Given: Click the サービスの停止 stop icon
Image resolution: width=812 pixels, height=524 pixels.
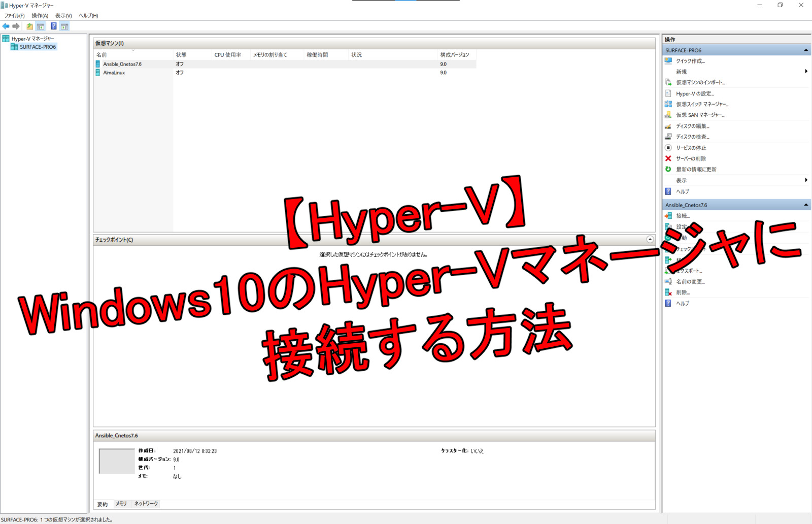Looking at the screenshot, I should [x=668, y=148].
